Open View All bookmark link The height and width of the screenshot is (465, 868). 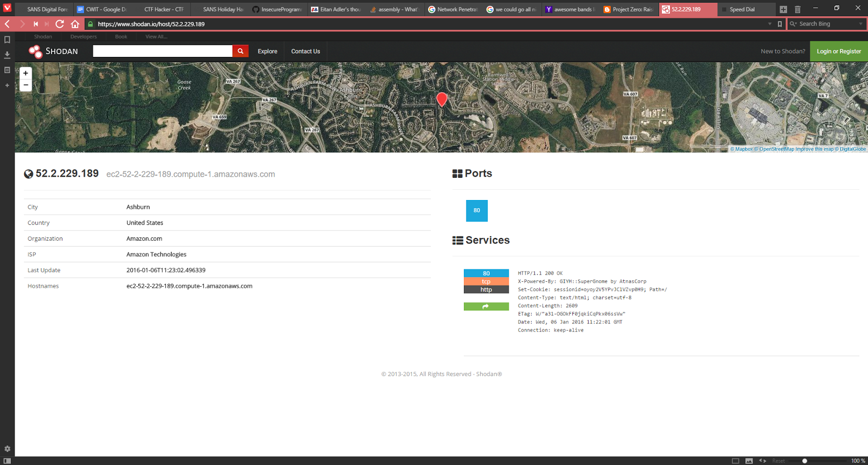coord(156,37)
